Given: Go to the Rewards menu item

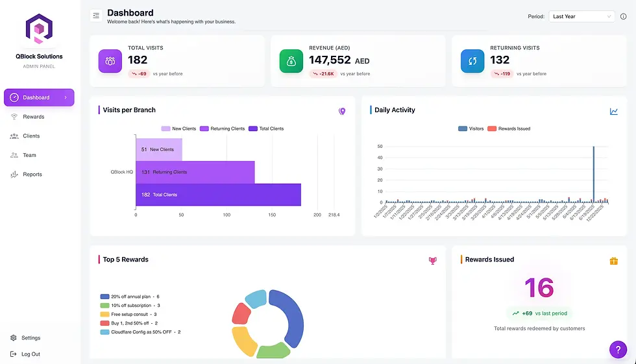Looking at the screenshot, I should 39,117.
